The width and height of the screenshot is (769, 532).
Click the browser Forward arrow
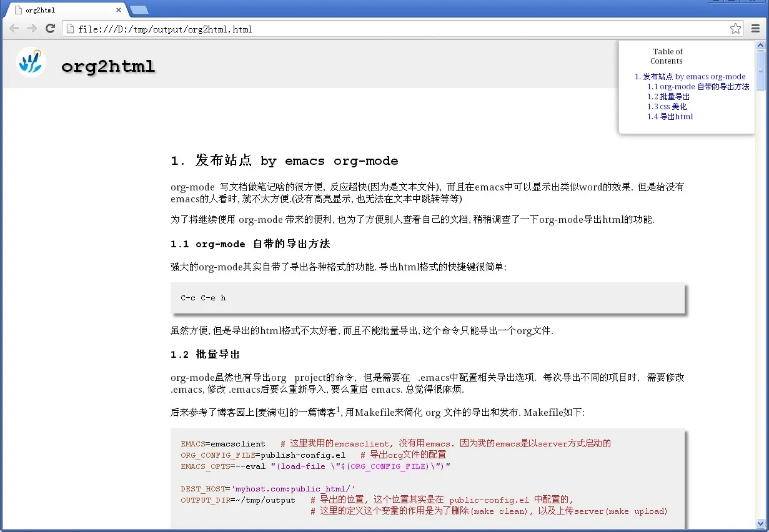pyautogui.click(x=32, y=29)
